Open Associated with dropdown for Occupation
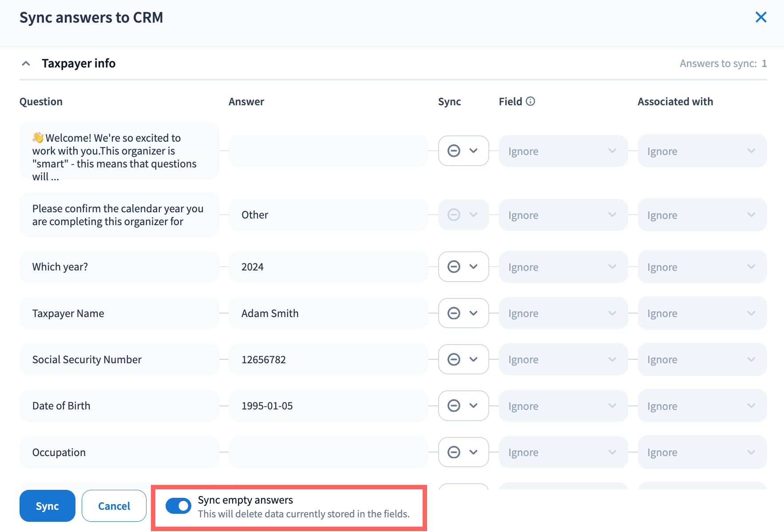This screenshot has height=532, width=784. [x=702, y=452]
